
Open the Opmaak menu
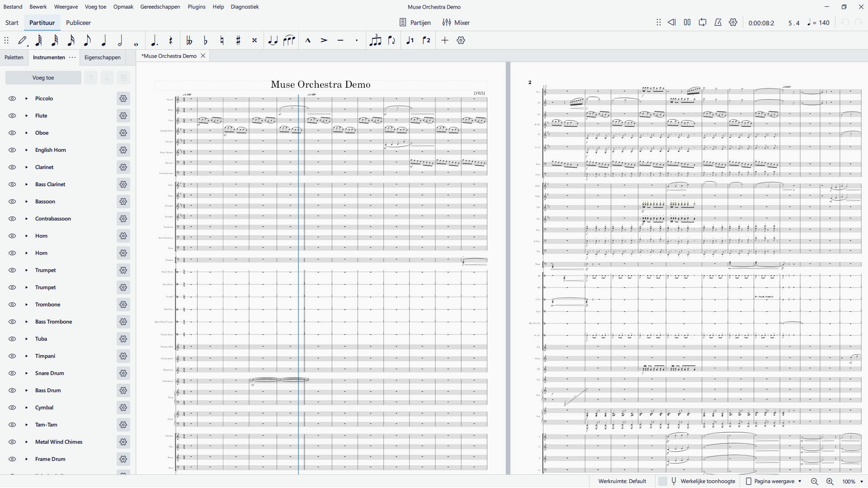click(123, 7)
